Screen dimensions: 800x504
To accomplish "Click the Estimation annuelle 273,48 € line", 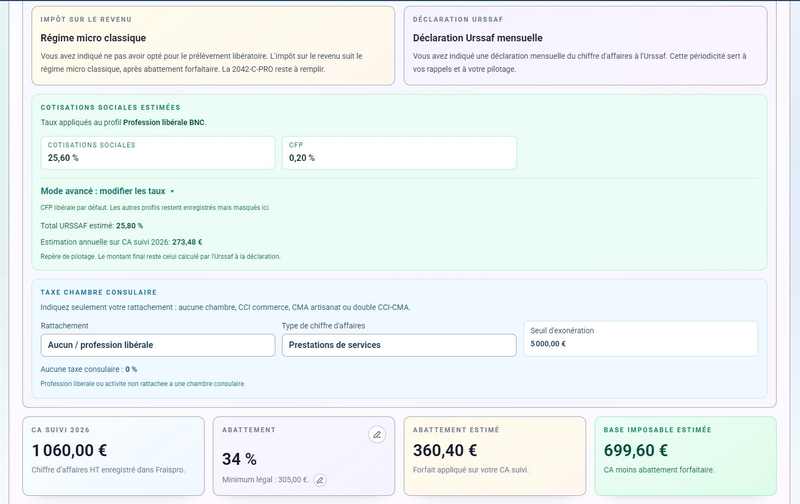I will (121, 242).
